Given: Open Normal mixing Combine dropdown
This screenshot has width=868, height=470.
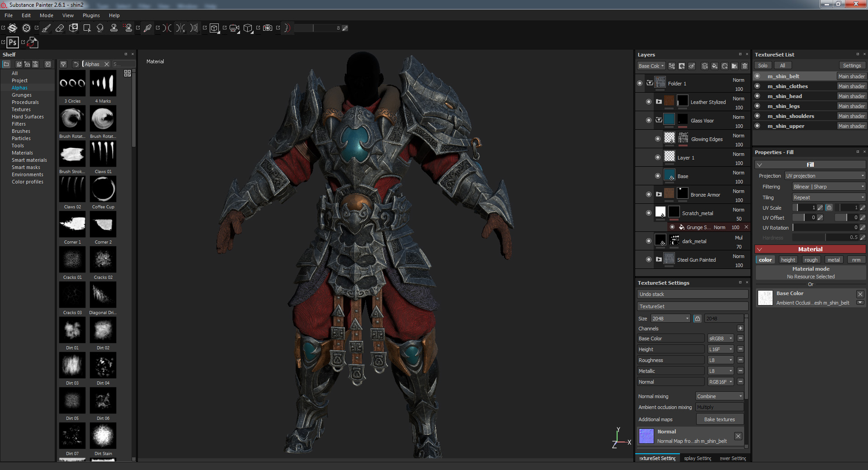Looking at the screenshot, I should pyautogui.click(x=720, y=396).
